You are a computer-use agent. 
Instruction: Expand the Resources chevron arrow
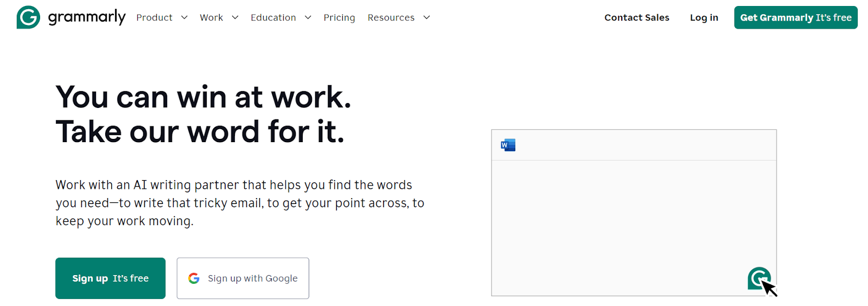click(x=427, y=17)
